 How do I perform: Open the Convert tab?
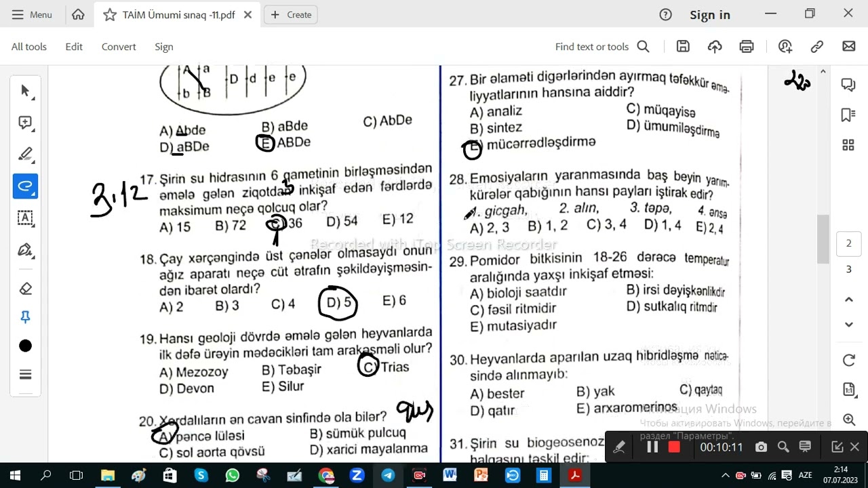tap(119, 46)
